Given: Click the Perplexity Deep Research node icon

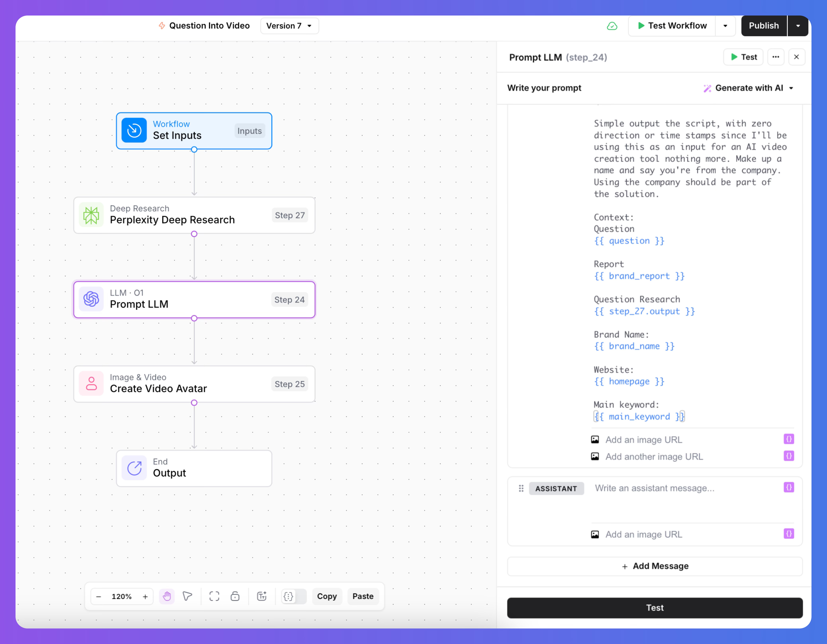Looking at the screenshot, I should click(91, 215).
